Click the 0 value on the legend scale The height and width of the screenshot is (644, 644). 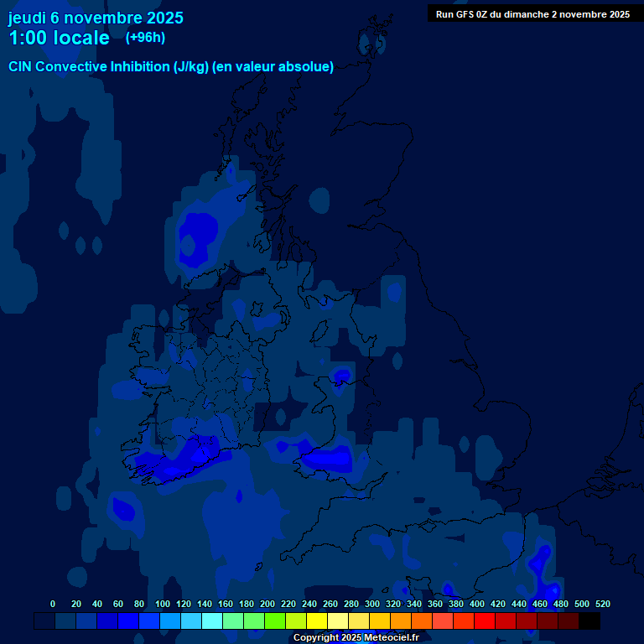(53, 604)
